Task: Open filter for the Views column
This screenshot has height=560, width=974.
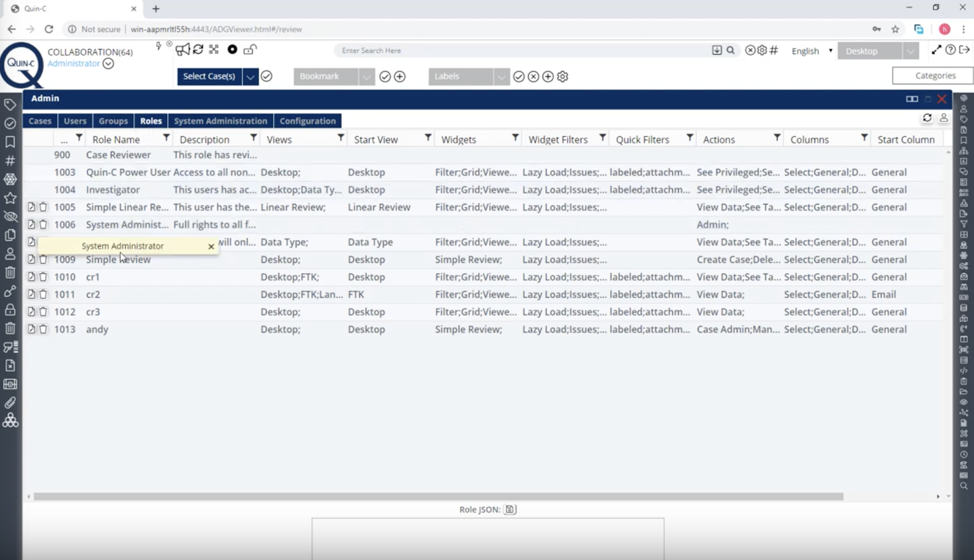Action: [x=340, y=137]
